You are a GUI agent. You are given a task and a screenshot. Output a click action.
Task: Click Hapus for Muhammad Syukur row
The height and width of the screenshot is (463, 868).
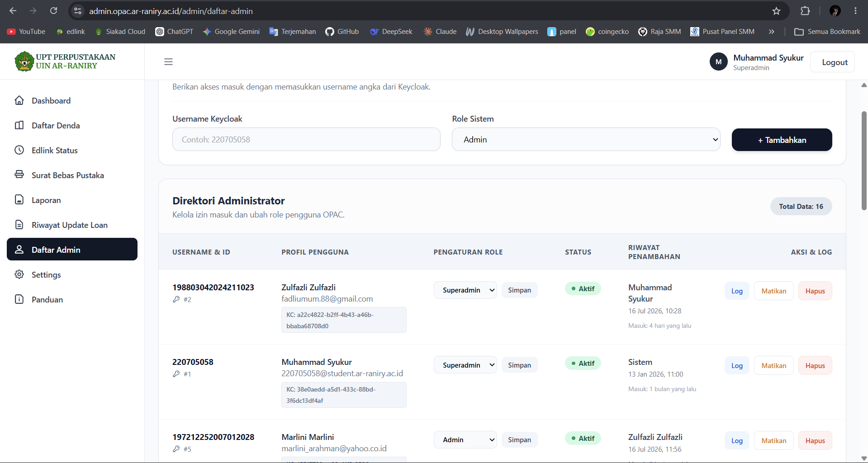point(815,366)
